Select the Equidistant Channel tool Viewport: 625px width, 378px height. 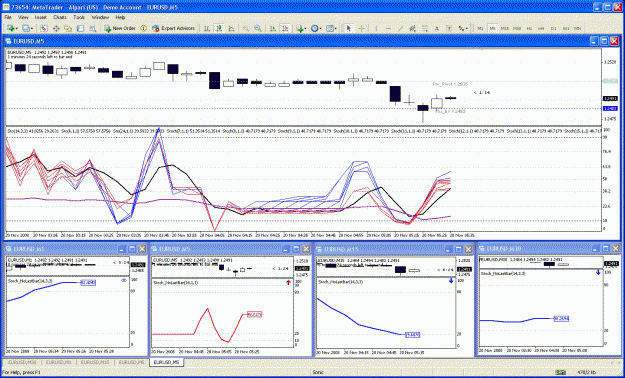click(412, 28)
